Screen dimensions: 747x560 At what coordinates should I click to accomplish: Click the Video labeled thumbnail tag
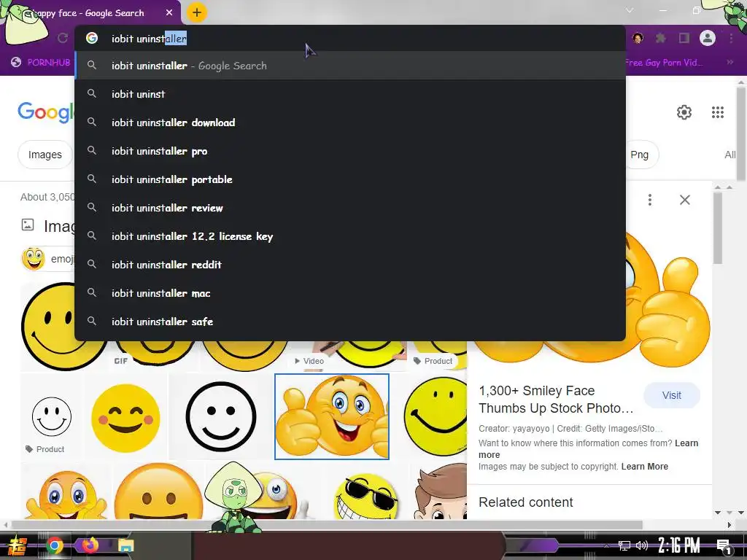pyautogui.click(x=309, y=361)
